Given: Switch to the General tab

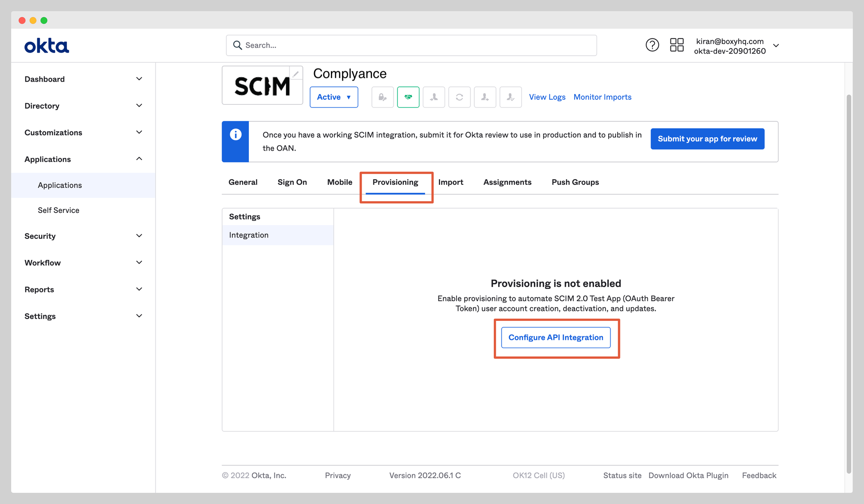Looking at the screenshot, I should 243,182.
